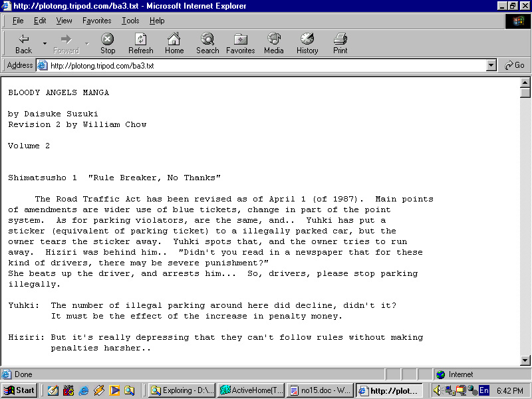Click the grayed-out Forward arrow button
Screen dimensions: 532x399
coord(66,44)
